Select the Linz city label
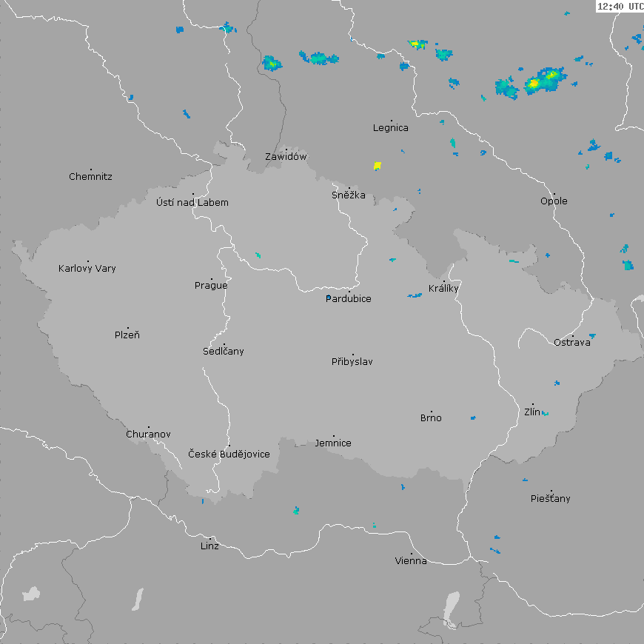This screenshot has height=644, width=644. tap(209, 546)
